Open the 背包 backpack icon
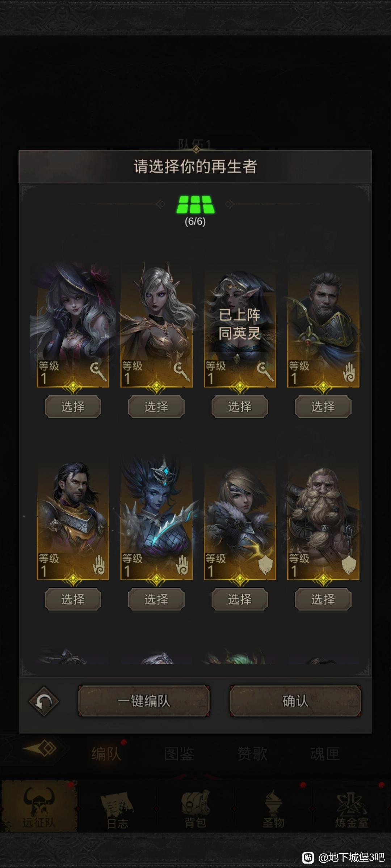 [x=195, y=807]
